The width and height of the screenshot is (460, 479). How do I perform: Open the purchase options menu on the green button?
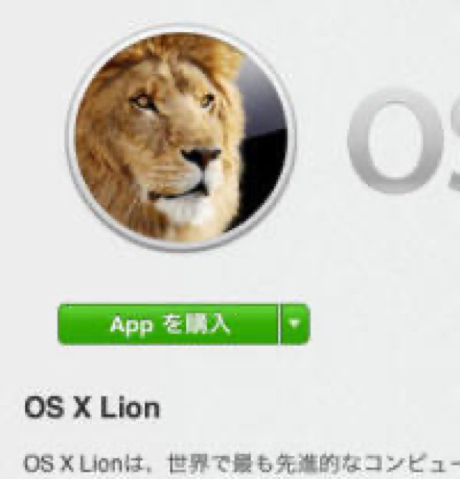[295, 323]
